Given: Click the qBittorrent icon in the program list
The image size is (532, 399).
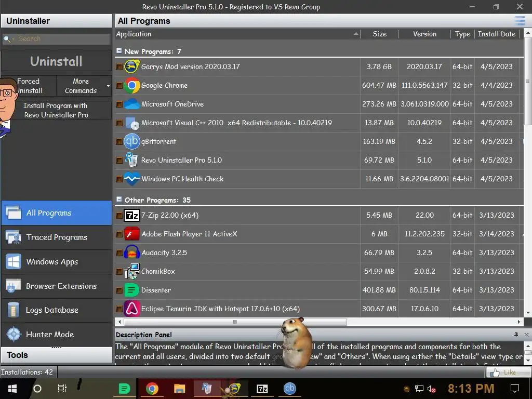Looking at the screenshot, I should 131,141.
